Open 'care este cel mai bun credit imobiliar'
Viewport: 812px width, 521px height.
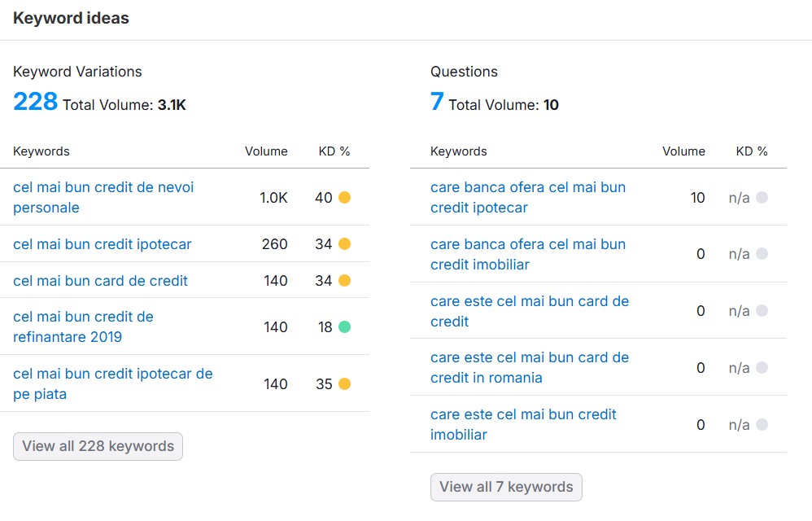(523, 425)
